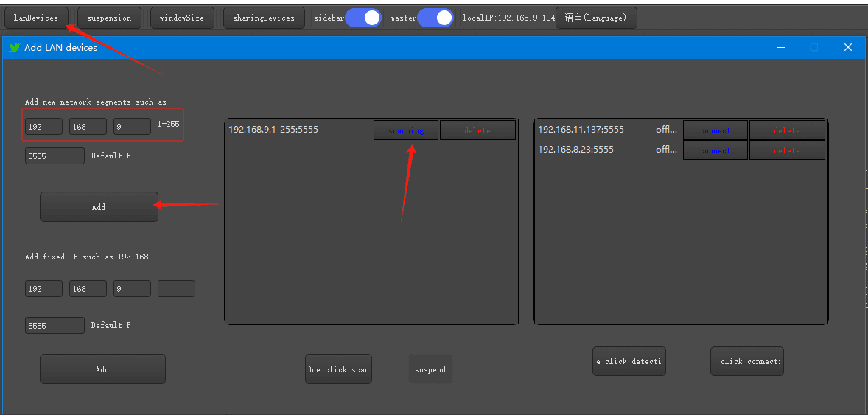
Task: Run one click detection
Action: point(629,361)
